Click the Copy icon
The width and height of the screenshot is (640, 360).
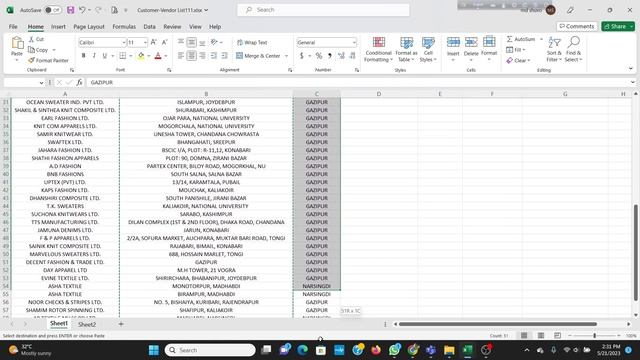31,50
